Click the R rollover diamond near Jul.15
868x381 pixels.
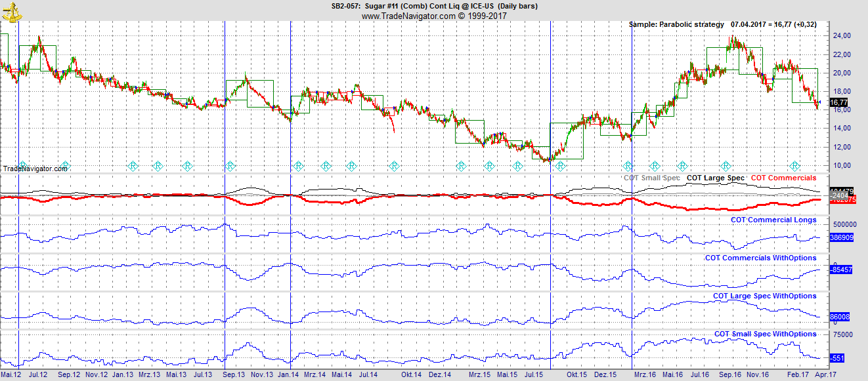tap(517, 166)
